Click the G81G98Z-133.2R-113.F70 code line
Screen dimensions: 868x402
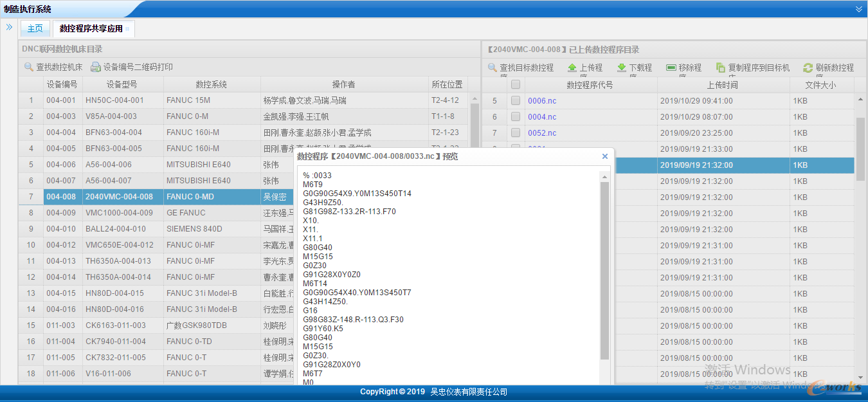(x=349, y=212)
